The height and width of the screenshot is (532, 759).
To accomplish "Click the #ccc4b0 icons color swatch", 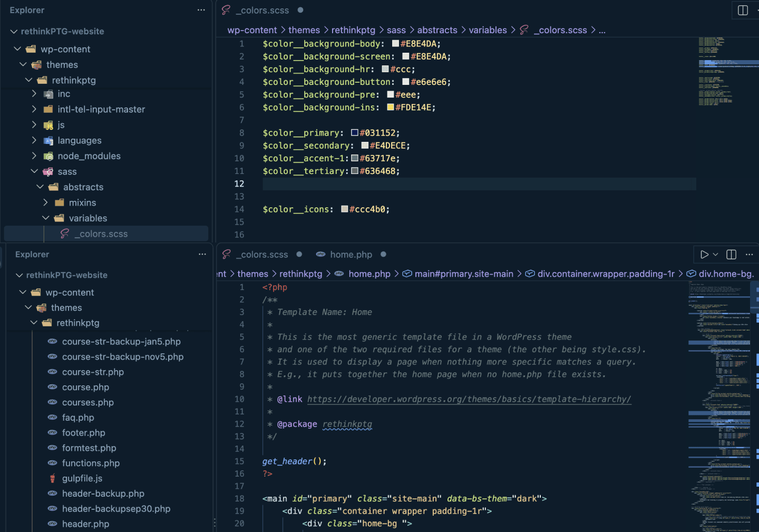I will (345, 209).
